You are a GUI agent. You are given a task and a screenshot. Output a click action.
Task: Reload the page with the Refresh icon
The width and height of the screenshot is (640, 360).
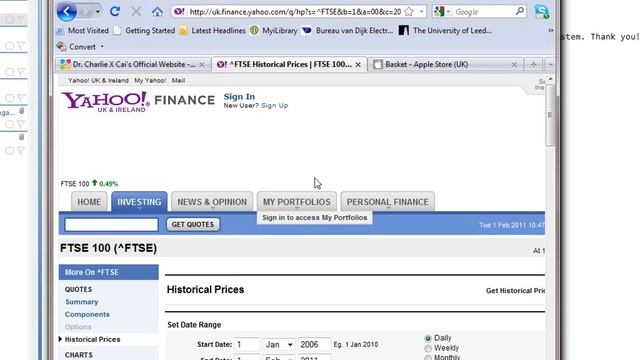click(115, 11)
